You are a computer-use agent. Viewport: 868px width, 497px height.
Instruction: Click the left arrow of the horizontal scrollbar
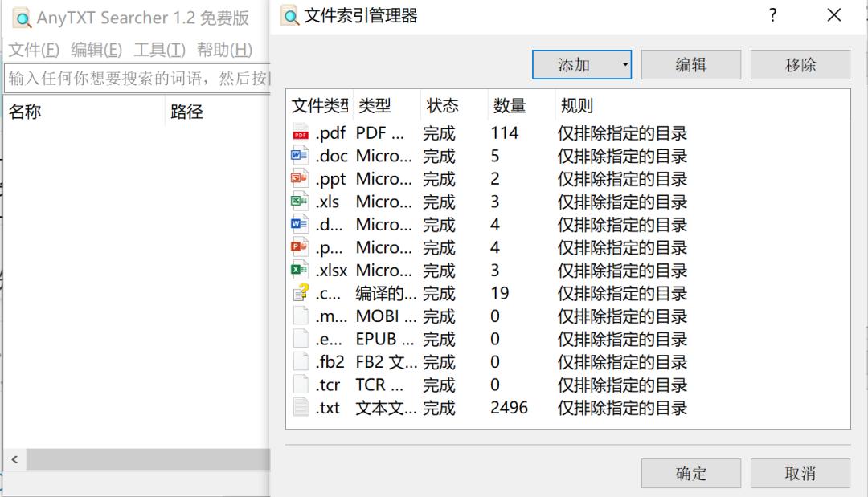pos(15,459)
